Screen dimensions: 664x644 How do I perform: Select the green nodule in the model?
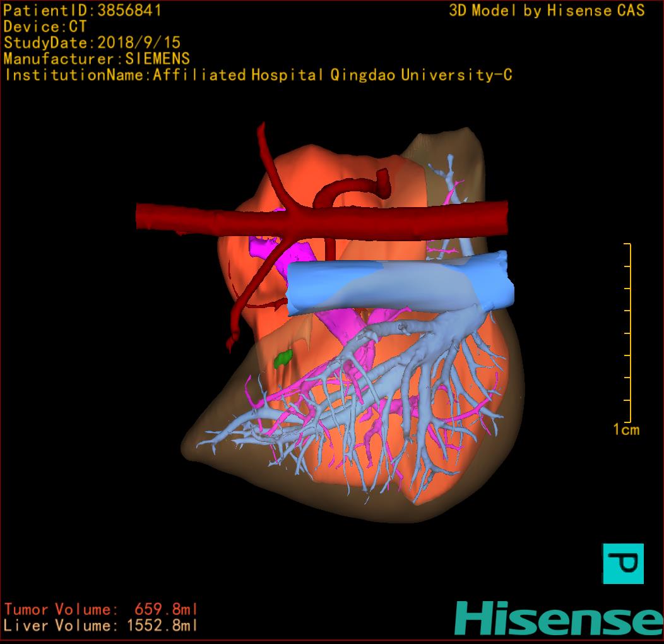coord(283,359)
